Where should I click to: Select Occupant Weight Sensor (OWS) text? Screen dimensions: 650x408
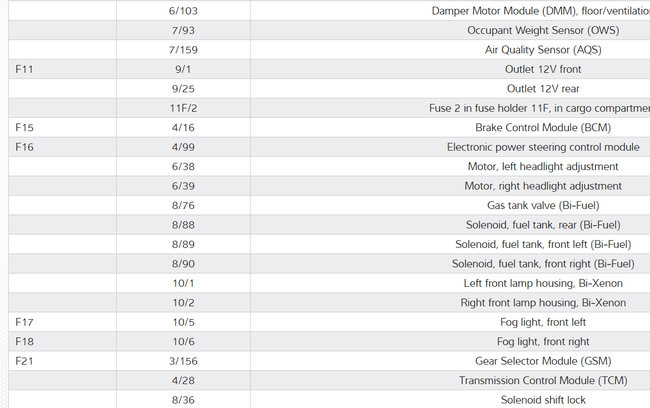point(543,31)
